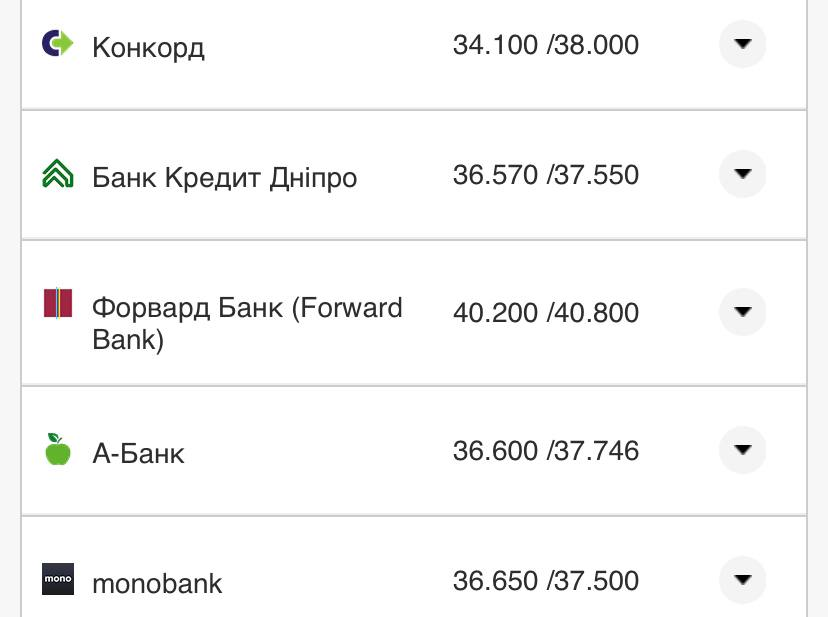Click the green arrow logo of Банк Кредит Дніпро
The height and width of the screenshot is (617, 828).
pos(59,174)
